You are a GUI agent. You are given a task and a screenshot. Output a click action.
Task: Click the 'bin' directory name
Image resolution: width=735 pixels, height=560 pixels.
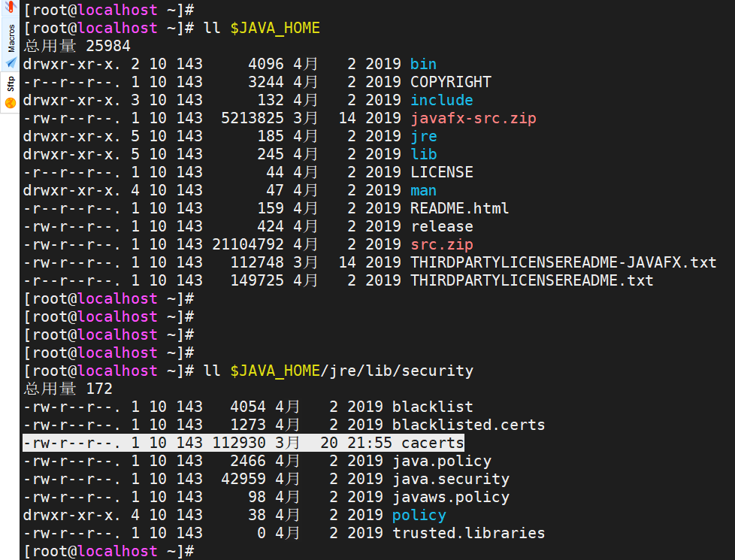click(x=423, y=64)
